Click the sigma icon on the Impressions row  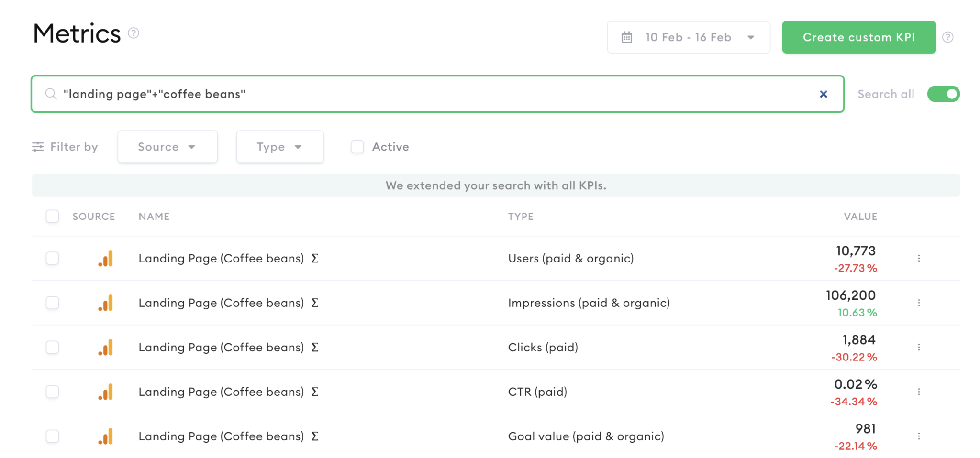(314, 302)
